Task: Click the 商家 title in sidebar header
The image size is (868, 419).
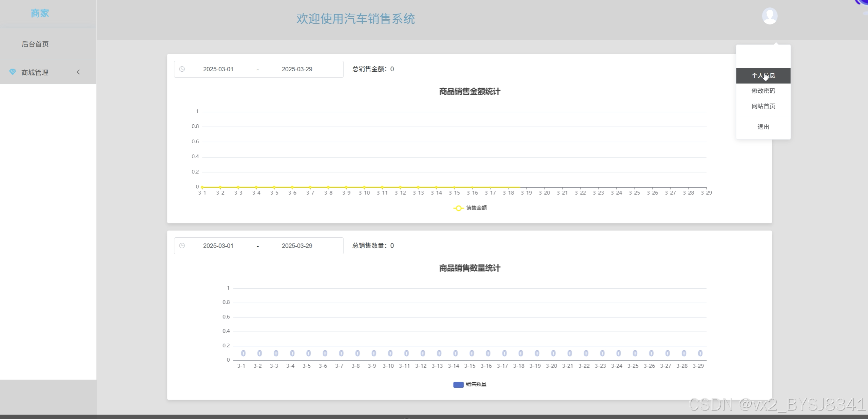Action: click(x=40, y=14)
